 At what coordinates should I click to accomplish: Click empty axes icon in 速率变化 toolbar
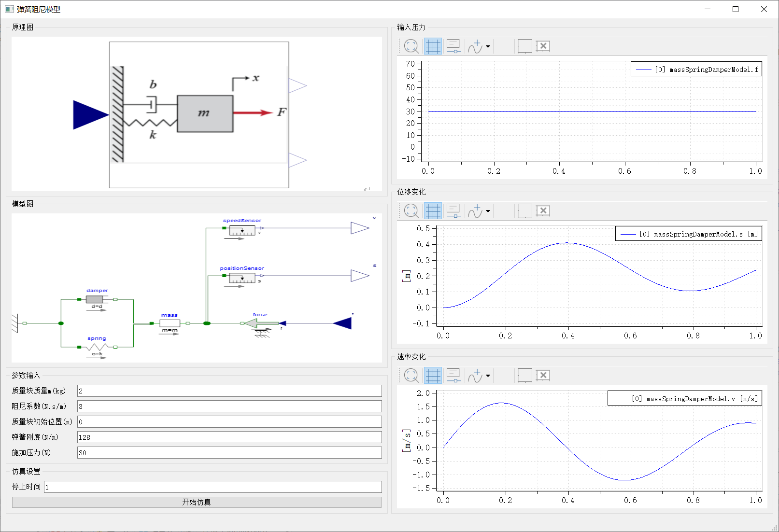524,376
